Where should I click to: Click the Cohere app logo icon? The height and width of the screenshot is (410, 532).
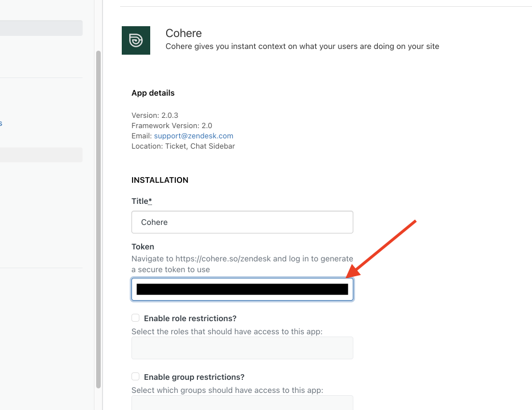[x=136, y=40]
